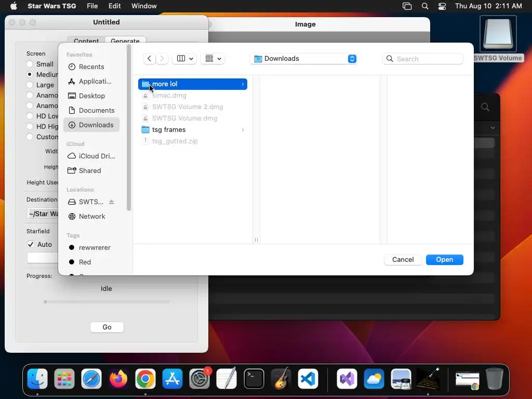Launch Launchpad from the Dock
532x399 pixels.
[x=64, y=379]
